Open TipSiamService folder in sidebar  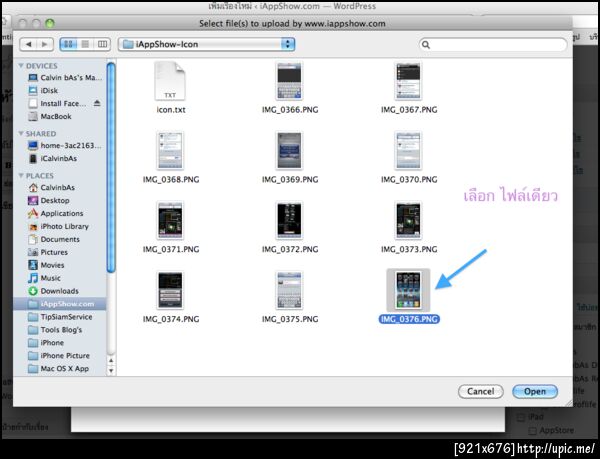pos(60,317)
